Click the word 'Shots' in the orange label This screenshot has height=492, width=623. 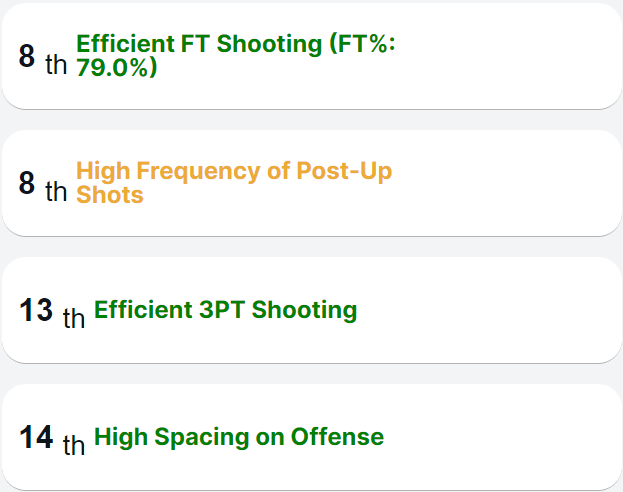click(110, 195)
